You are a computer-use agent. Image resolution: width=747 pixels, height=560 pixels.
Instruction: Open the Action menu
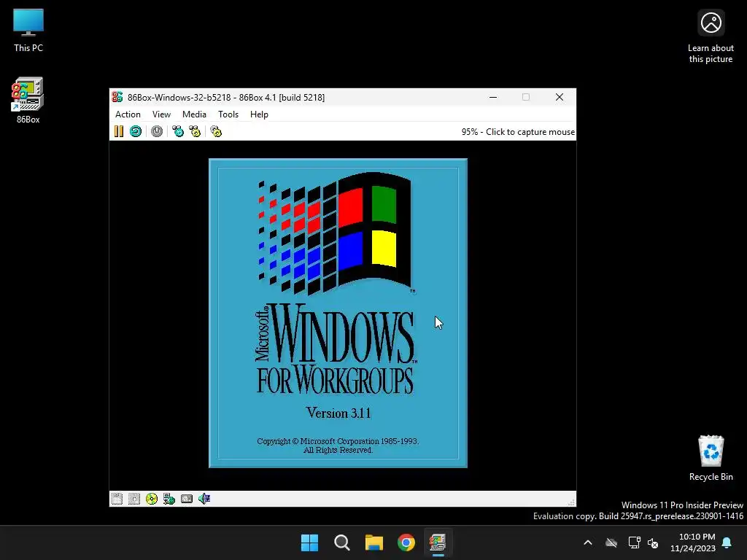point(128,114)
